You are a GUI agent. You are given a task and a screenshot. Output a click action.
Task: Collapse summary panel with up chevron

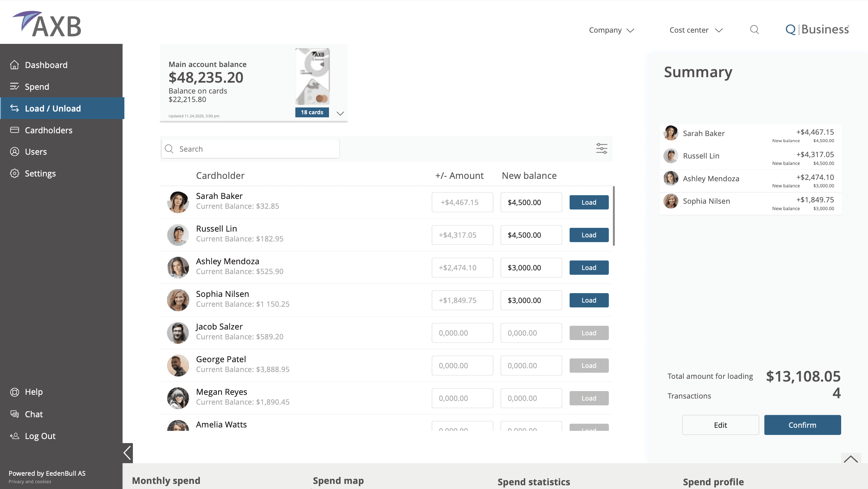pyautogui.click(x=851, y=459)
